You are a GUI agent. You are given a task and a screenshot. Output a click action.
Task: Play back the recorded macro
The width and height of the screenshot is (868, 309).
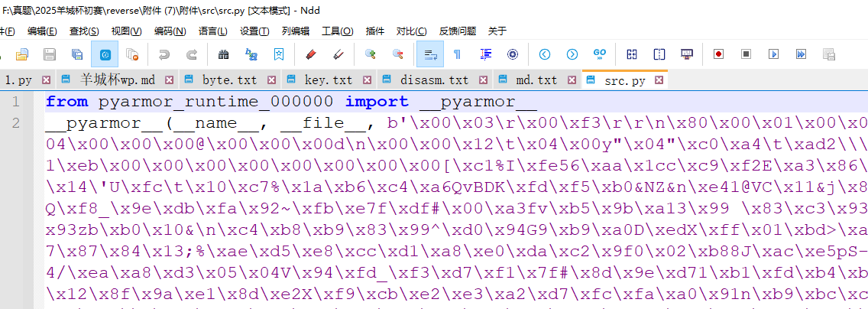(773, 54)
